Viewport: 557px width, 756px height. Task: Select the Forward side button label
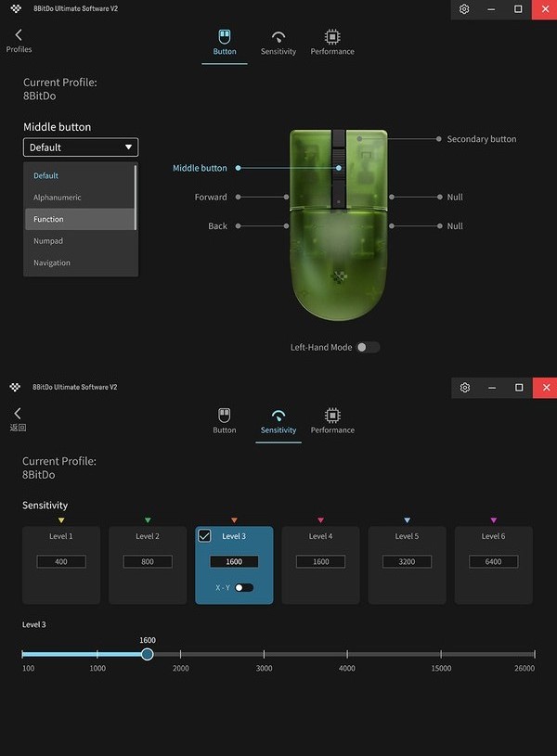pyautogui.click(x=211, y=197)
